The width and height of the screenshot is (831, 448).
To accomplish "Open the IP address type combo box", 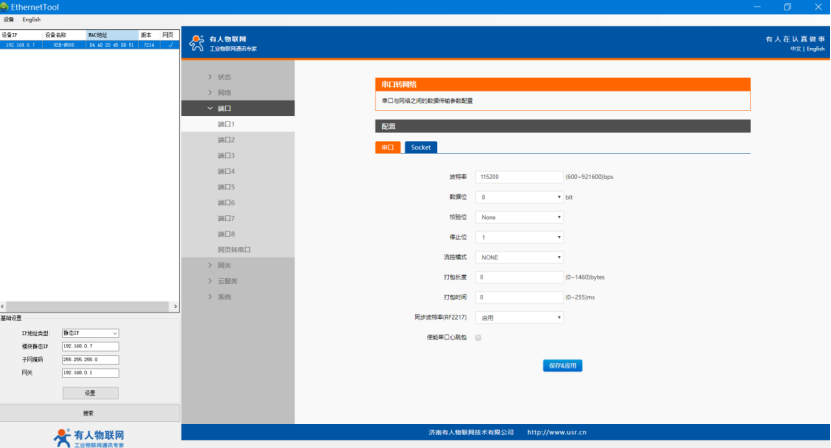I will click(x=90, y=333).
